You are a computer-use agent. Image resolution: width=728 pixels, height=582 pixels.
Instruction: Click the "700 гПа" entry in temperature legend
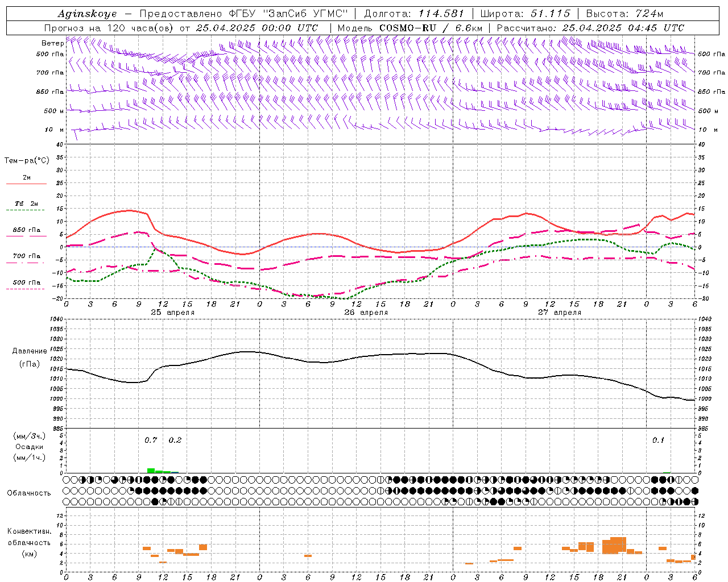pyautogui.click(x=27, y=256)
